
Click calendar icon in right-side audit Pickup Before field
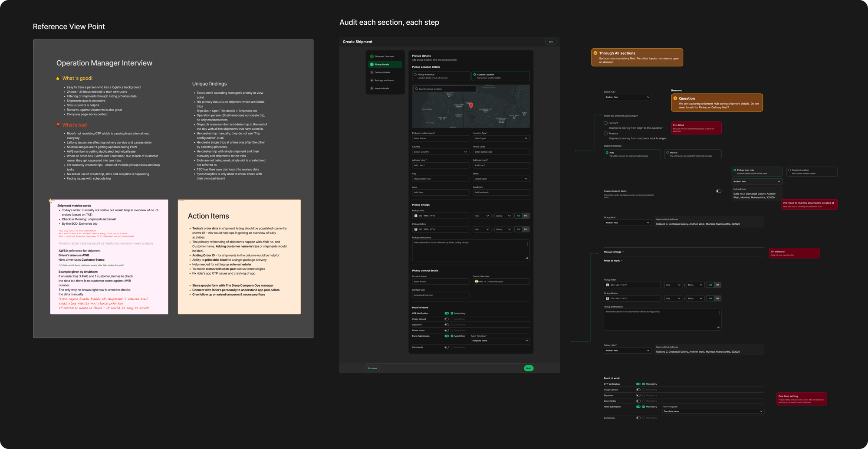coord(607,298)
